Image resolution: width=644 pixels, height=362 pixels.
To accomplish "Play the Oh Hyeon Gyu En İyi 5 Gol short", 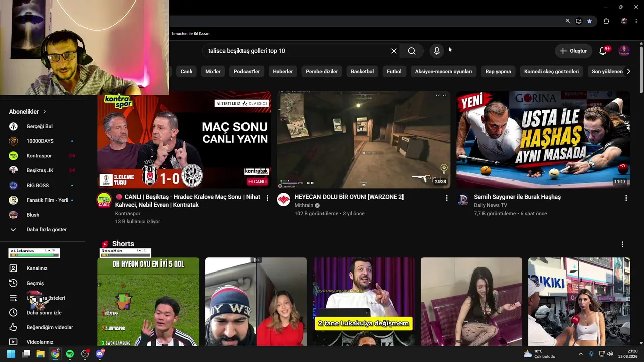I will (x=148, y=302).
